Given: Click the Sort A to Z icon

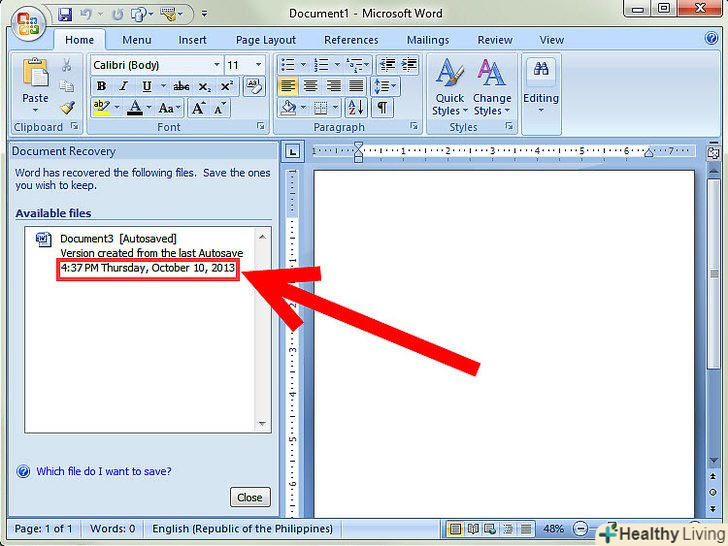Looking at the screenshot, I should pos(356,108).
